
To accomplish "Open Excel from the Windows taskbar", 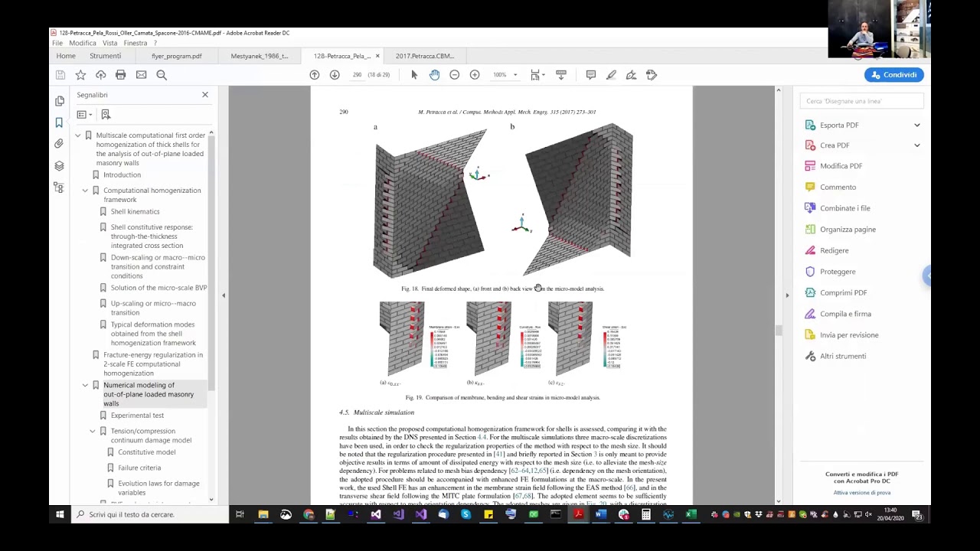I will (691, 514).
